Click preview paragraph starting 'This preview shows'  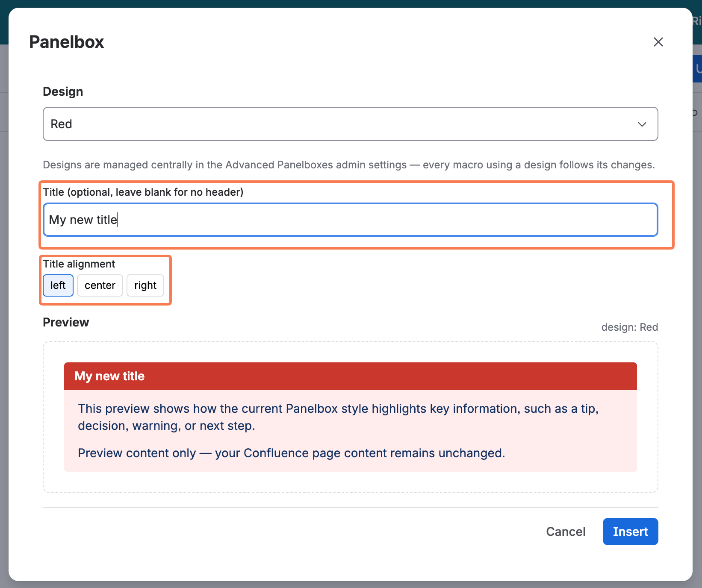338,417
